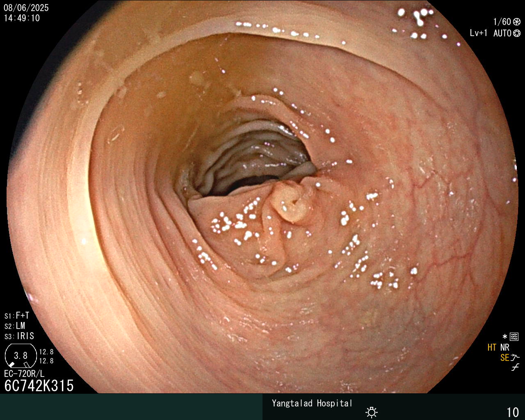Click the scope model EC-720R/L
Viewport: 525px width, 420px height.
[x=24, y=374]
